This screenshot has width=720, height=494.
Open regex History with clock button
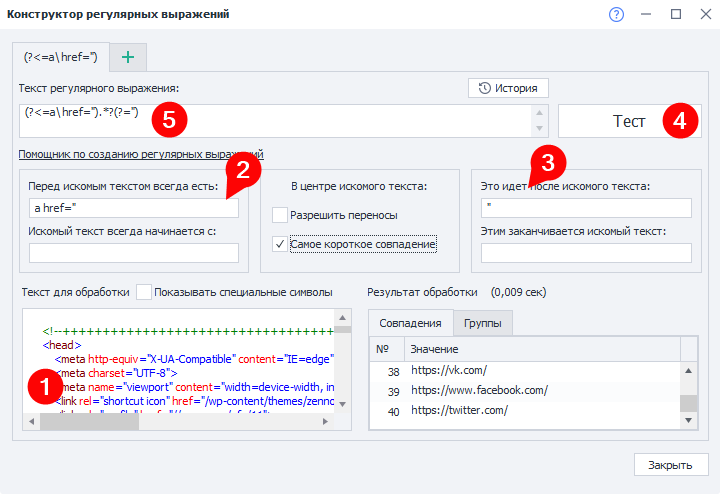[508, 88]
